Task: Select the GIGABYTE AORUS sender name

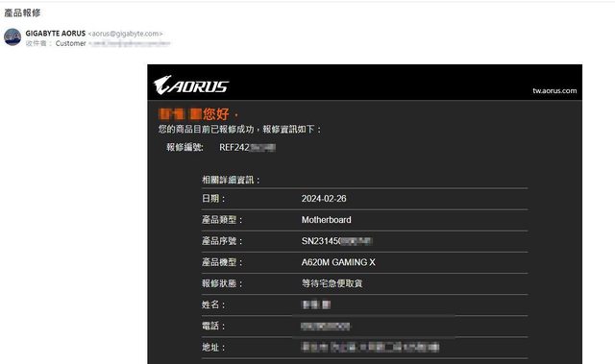Action: (56, 34)
